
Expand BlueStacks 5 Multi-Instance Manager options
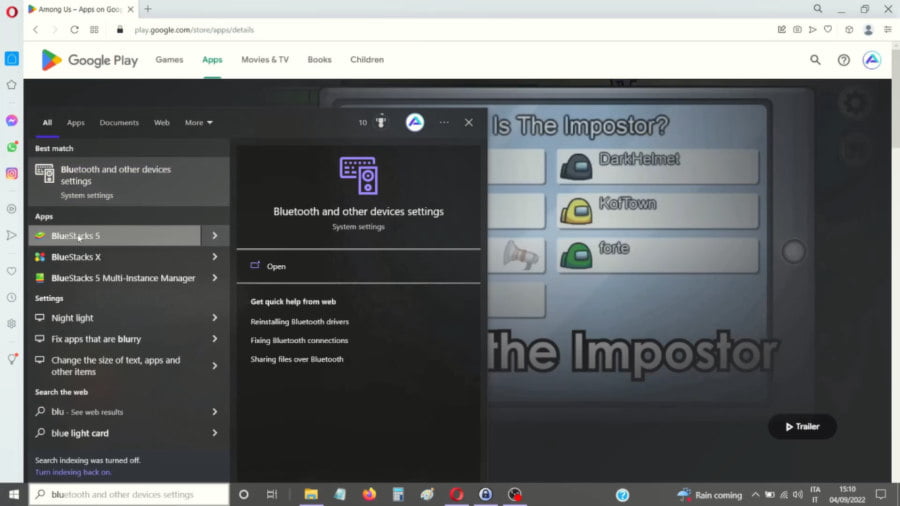click(215, 278)
